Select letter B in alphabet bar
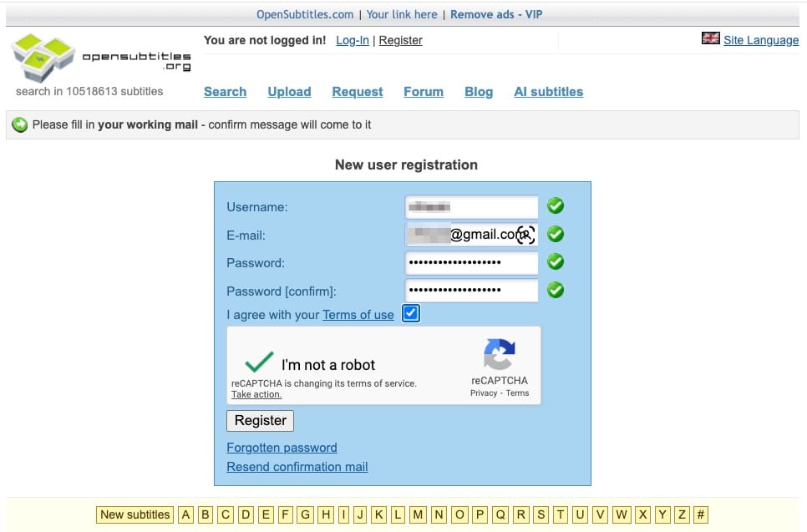 (x=206, y=514)
